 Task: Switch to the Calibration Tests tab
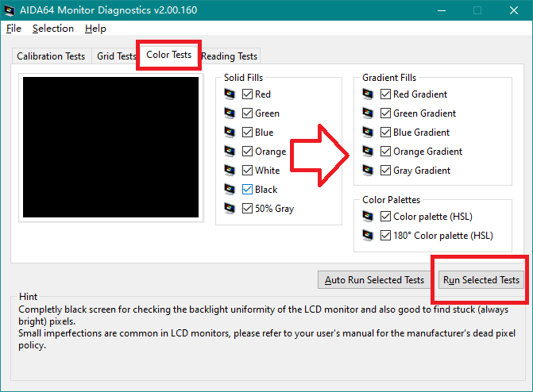point(51,56)
